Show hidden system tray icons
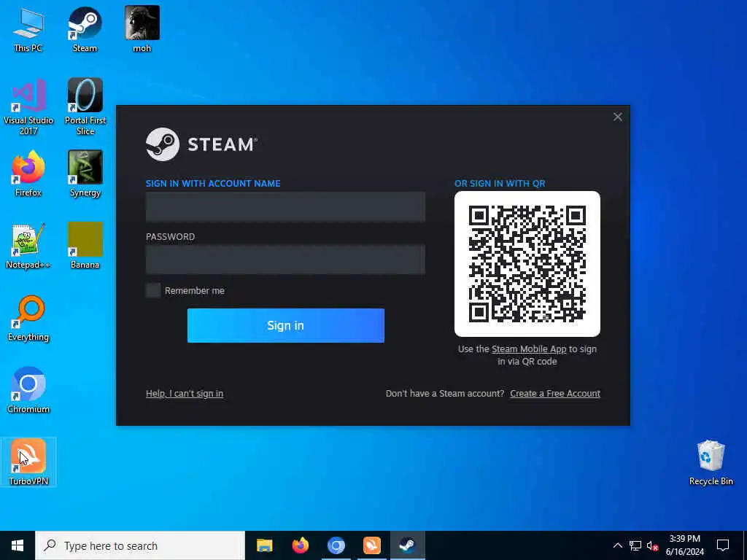The width and height of the screenshot is (747, 560). coord(617,545)
